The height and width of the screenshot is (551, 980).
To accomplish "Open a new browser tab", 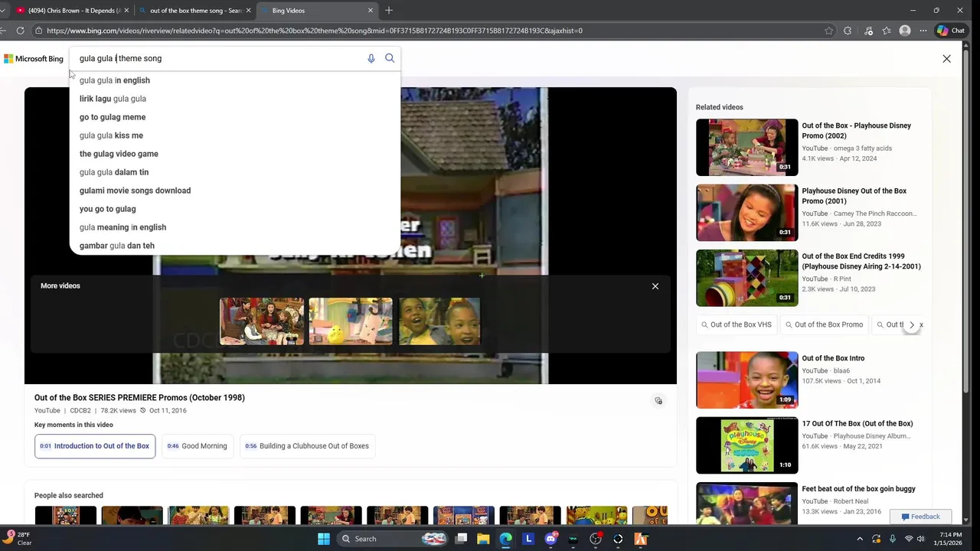I will [x=389, y=11].
